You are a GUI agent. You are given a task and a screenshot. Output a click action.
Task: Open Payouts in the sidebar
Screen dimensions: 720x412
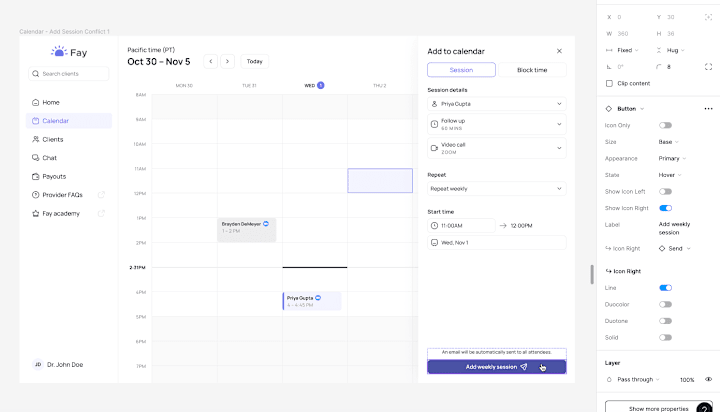pyautogui.click(x=69, y=176)
